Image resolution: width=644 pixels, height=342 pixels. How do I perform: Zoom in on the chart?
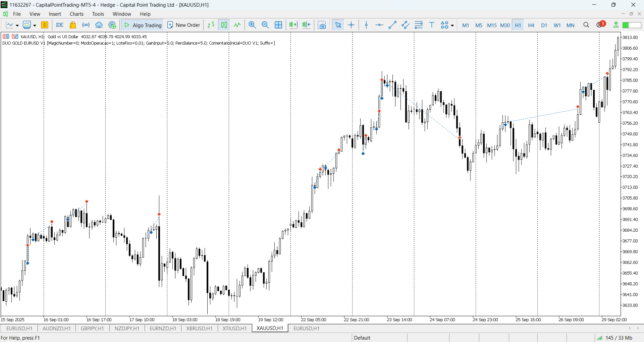pos(252,25)
